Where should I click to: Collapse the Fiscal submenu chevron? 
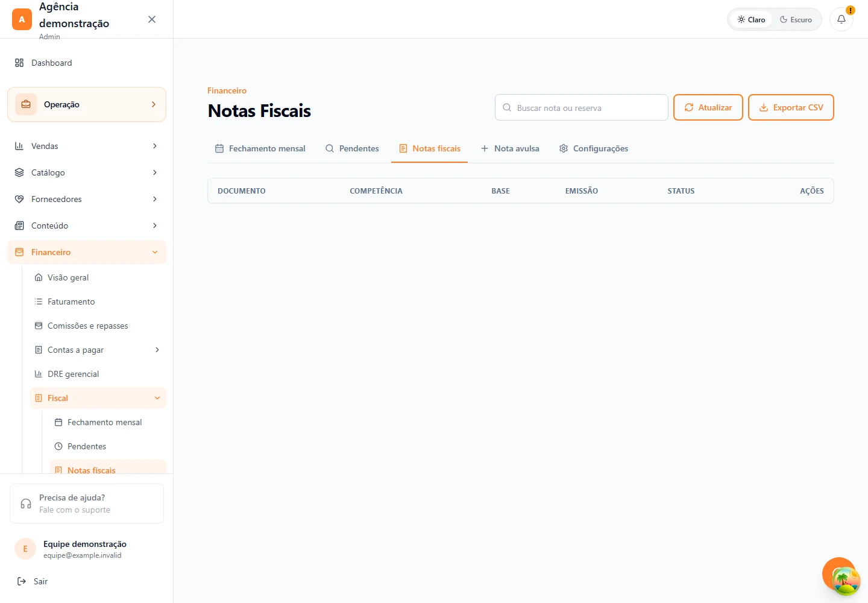coord(157,398)
